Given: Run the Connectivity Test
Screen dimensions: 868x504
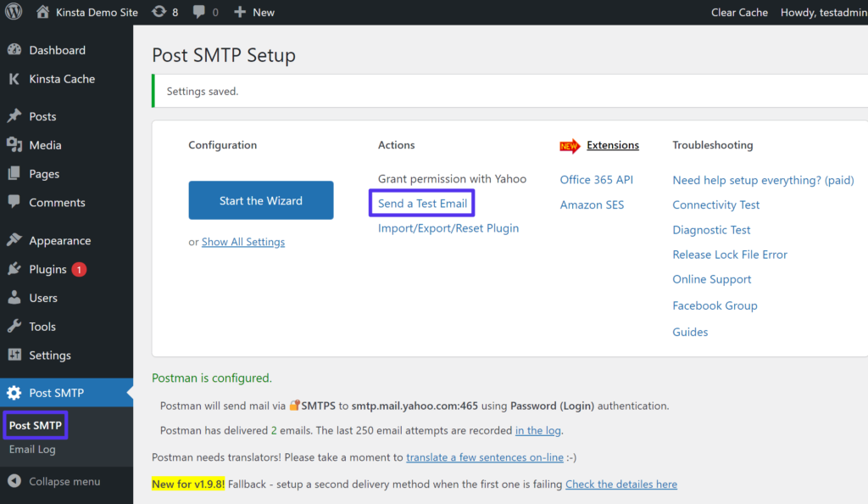Looking at the screenshot, I should [x=715, y=204].
